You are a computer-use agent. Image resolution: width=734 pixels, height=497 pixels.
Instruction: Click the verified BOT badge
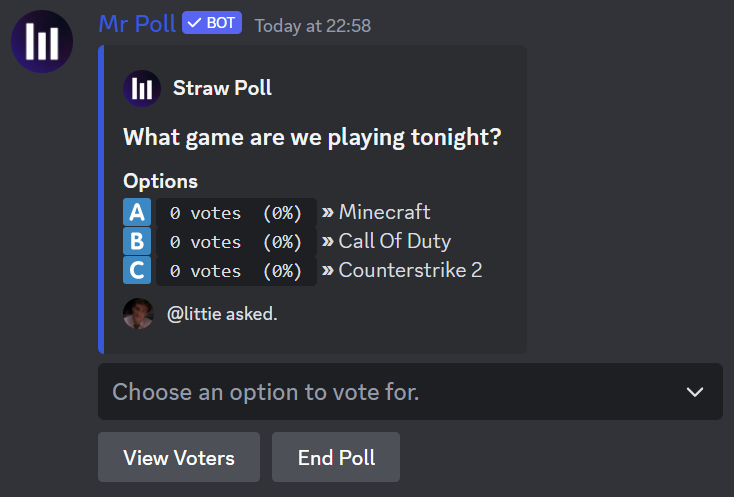pyautogui.click(x=212, y=23)
